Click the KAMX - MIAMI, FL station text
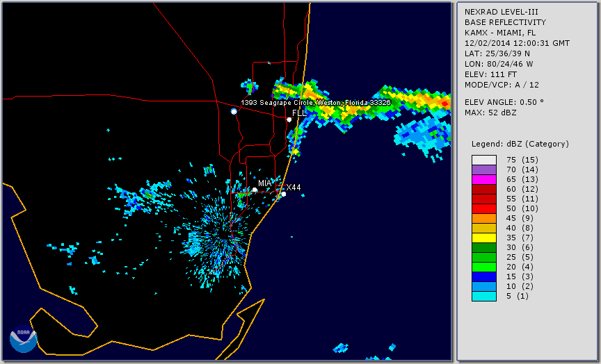 pyautogui.click(x=500, y=33)
